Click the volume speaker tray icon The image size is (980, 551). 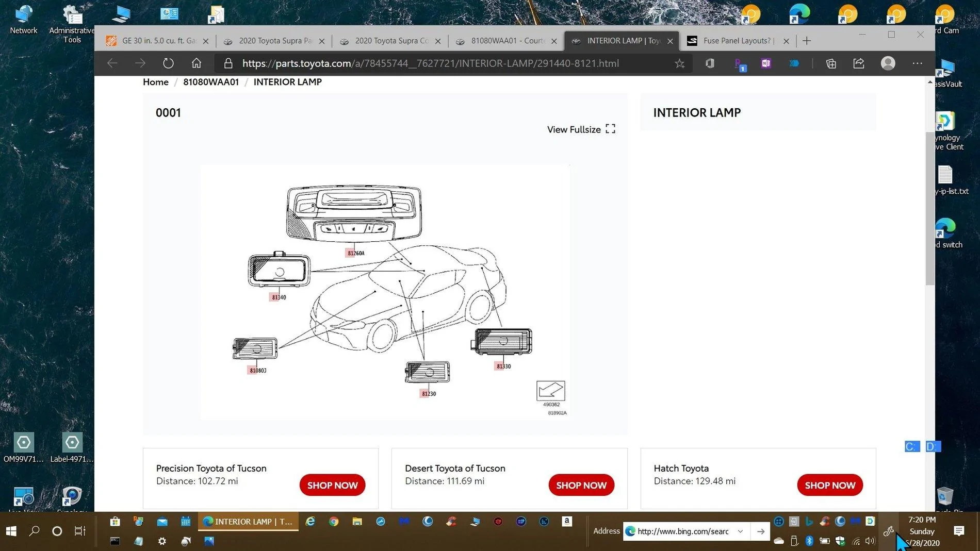coord(871,541)
